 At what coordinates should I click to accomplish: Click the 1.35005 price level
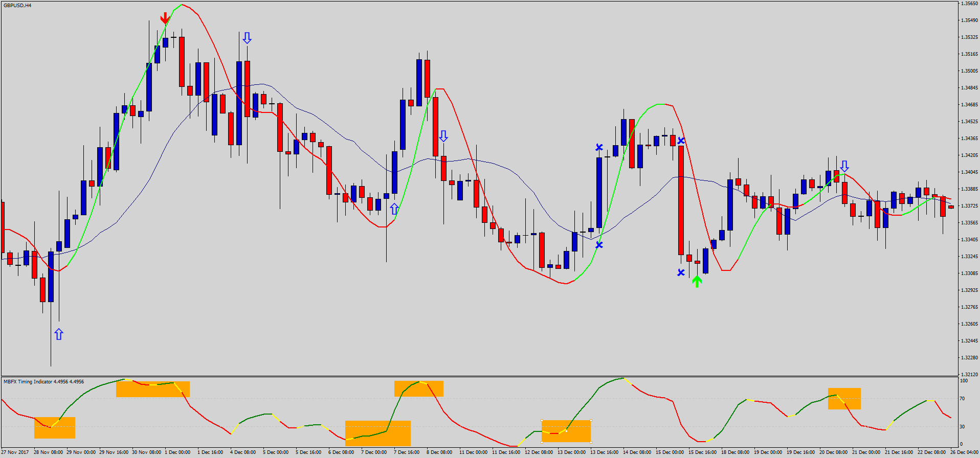[x=969, y=71]
